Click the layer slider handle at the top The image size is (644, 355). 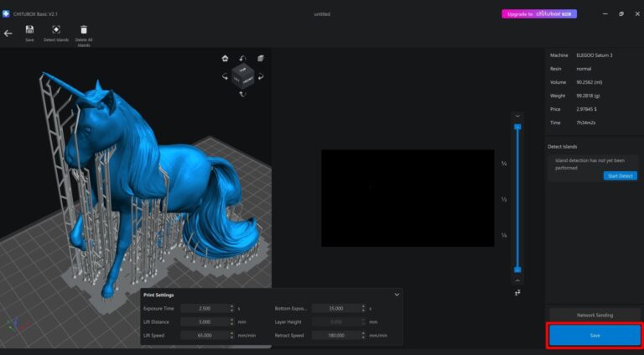click(517, 127)
